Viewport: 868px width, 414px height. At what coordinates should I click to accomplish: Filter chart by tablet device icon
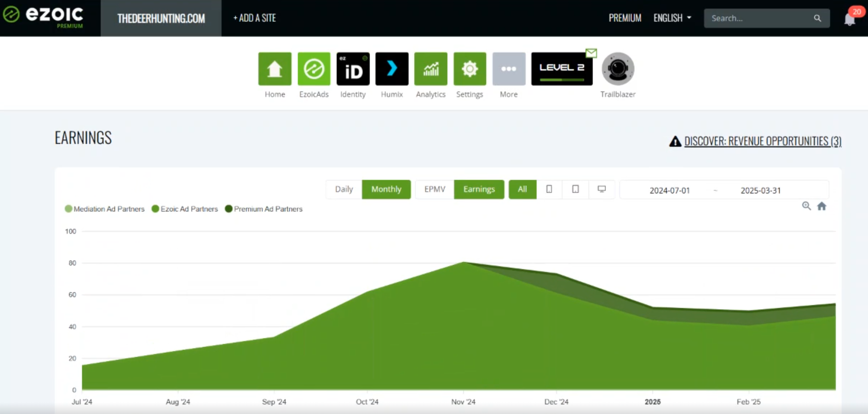click(x=575, y=189)
